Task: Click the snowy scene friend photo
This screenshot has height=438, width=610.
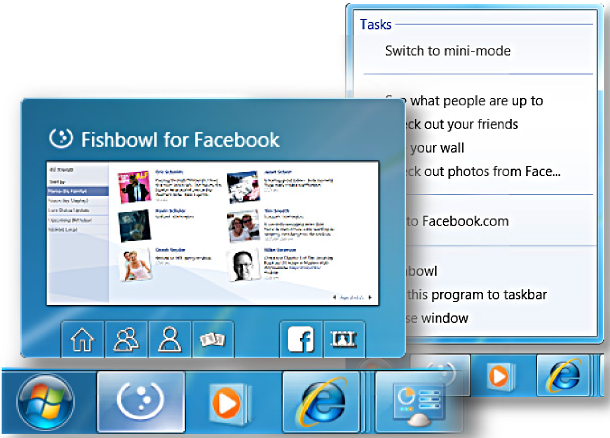Action: (x=243, y=187)
